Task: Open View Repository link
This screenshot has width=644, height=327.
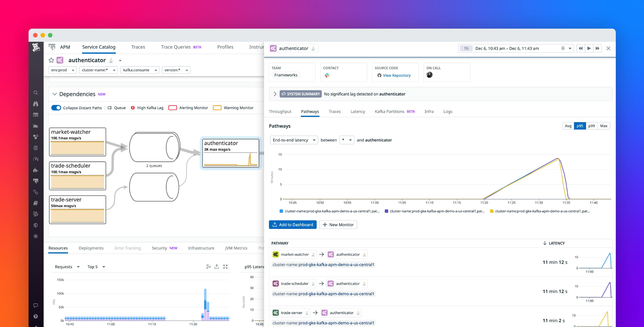Action: tap(397, 75)
